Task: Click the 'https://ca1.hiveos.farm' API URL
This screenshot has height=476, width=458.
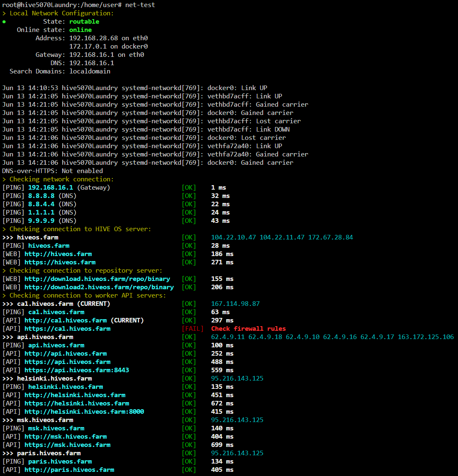Action: pyautogui.click(x=67, y=328)
